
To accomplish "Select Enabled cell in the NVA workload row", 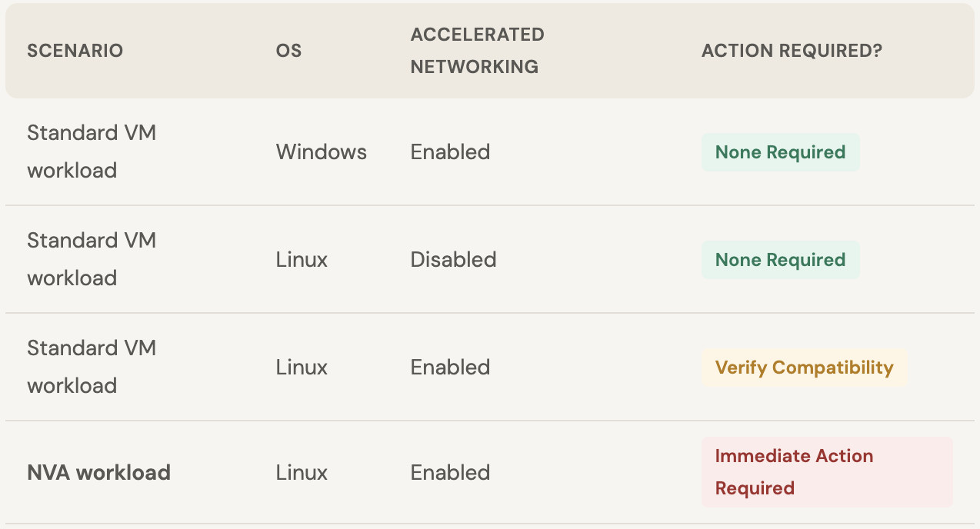I will (x=450, y=472).
